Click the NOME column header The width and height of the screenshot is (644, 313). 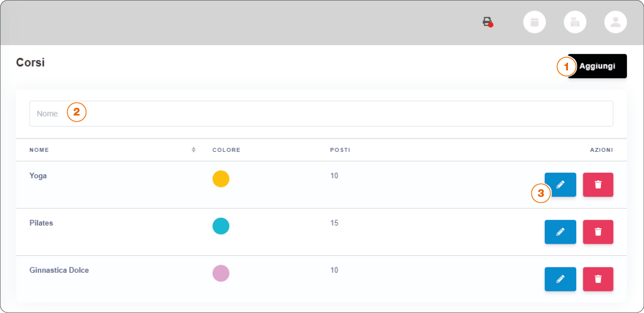pyautogui.click(x=39, y=150)
